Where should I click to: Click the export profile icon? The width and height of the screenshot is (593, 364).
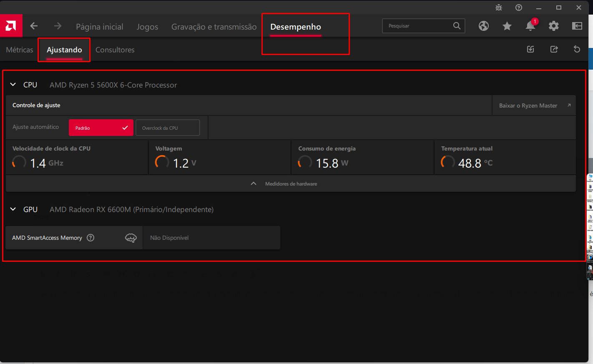click(554, 49)
